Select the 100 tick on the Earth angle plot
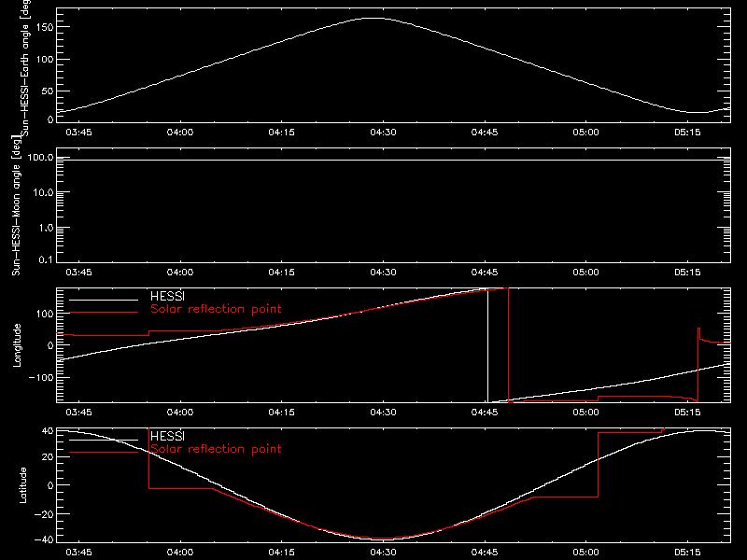The width and height of the screenshot is (747, 560). coord(45,59)
